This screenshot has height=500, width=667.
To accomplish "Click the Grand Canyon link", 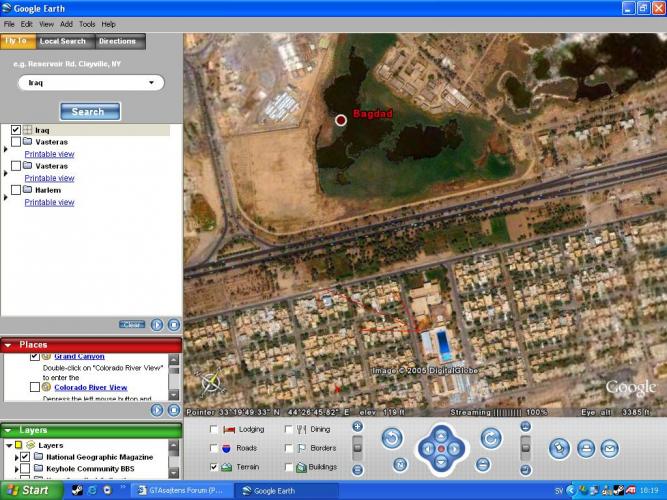I will tap(79, 356).
